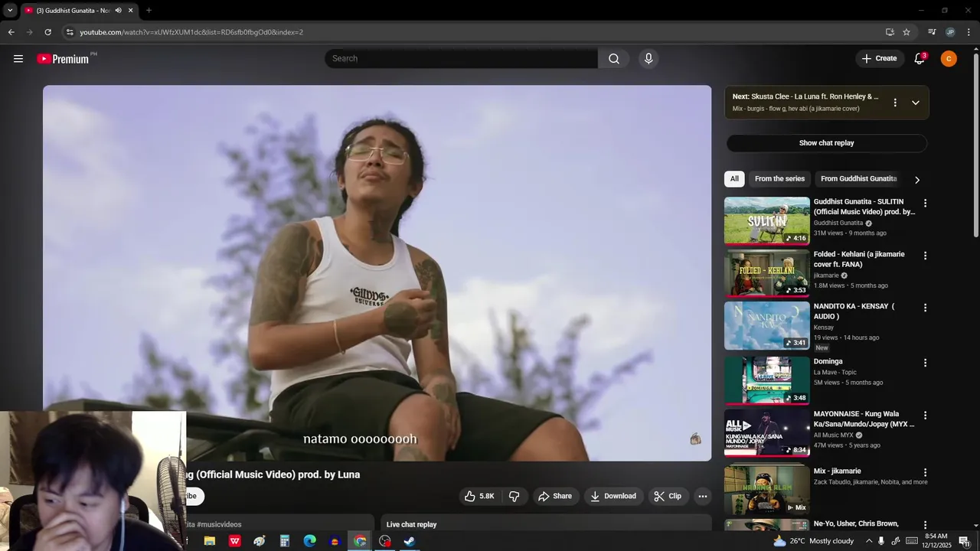Image resolution: width=980 pixels, height=551 pixels.
Task: Select From the series chip
Action: [779, 179]
